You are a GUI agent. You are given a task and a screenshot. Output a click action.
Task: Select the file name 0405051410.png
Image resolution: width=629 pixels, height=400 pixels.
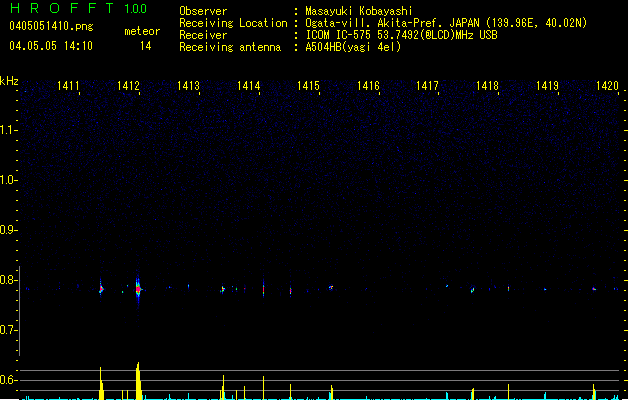(51, 26)
